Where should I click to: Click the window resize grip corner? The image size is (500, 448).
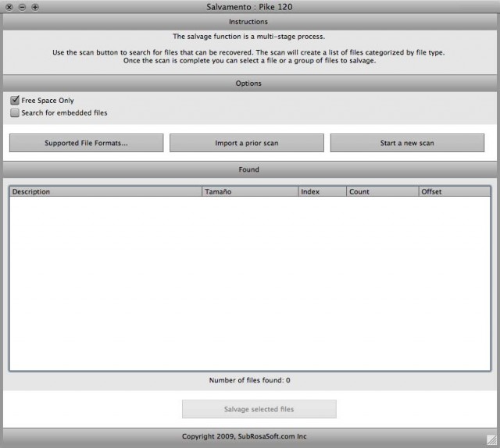pos(491,439)
